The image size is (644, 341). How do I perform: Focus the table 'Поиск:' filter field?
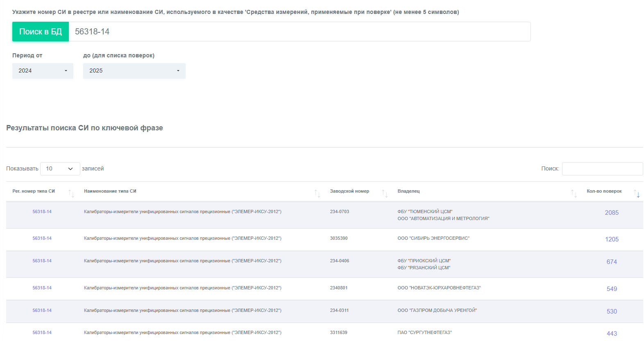[x=602, y=169]
